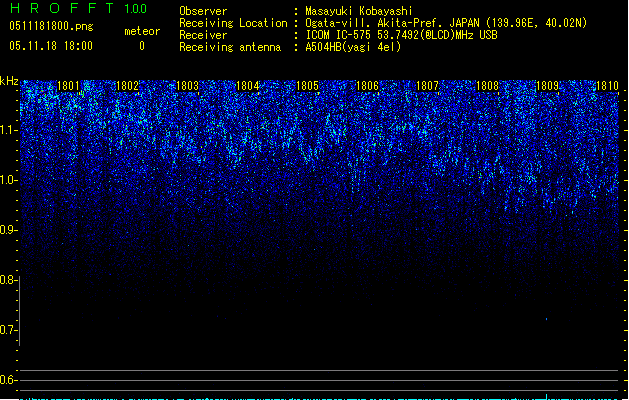
Task: Select the file name 0511181800.png
Action: [51, 26]
